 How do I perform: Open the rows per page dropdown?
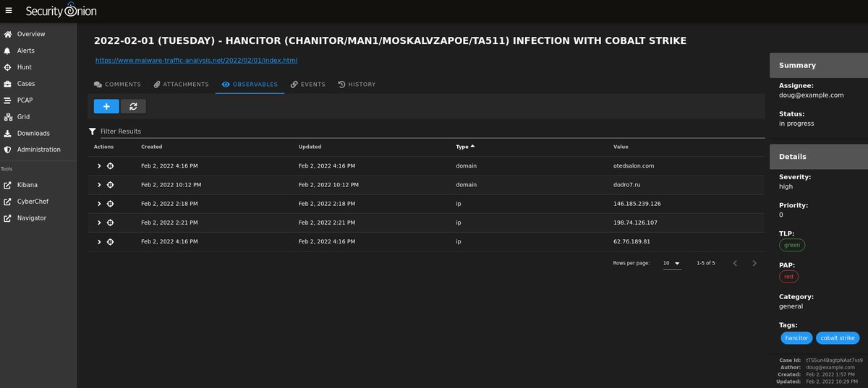672,263
